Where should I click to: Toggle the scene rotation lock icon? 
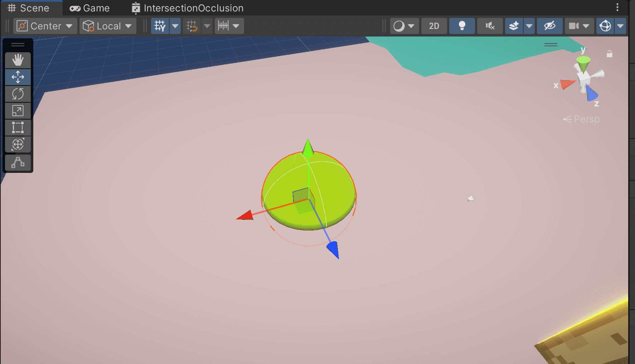(x=610, y=54)
